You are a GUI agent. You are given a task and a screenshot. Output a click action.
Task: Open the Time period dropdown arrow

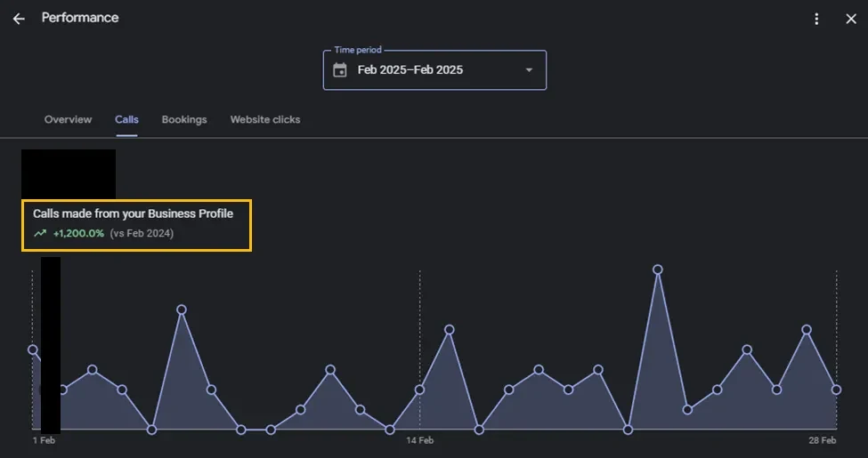pyautogui.click(x=529, y=70)
